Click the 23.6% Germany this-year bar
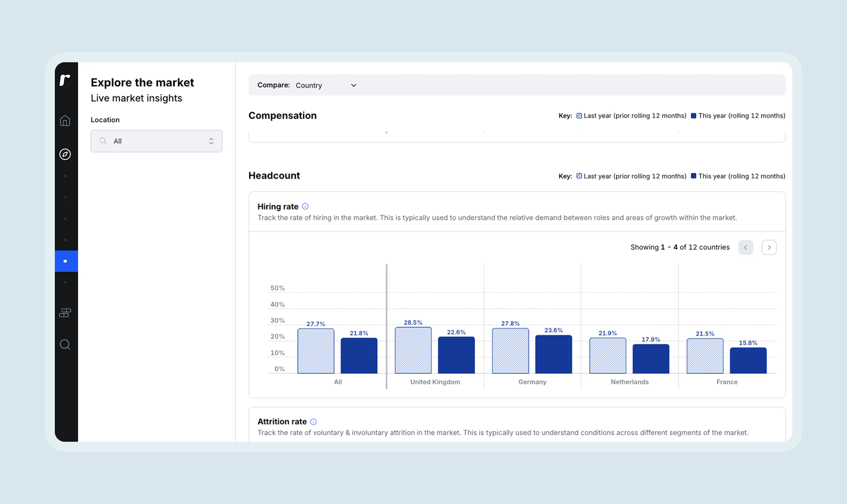Image resolution: width=847 pixels, height=504 pixels. tap(553, 354)
